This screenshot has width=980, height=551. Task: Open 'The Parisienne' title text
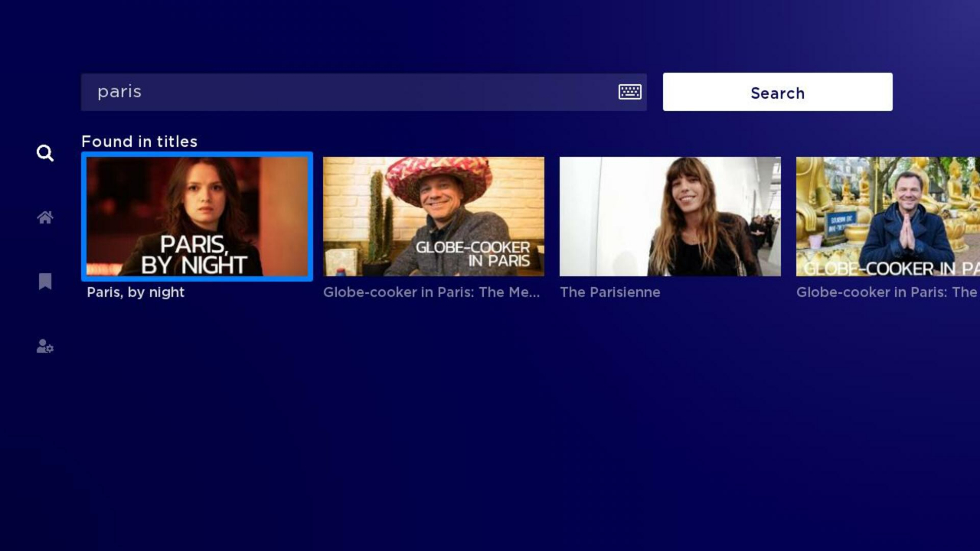pyautogui.click(x=609, y=292)
